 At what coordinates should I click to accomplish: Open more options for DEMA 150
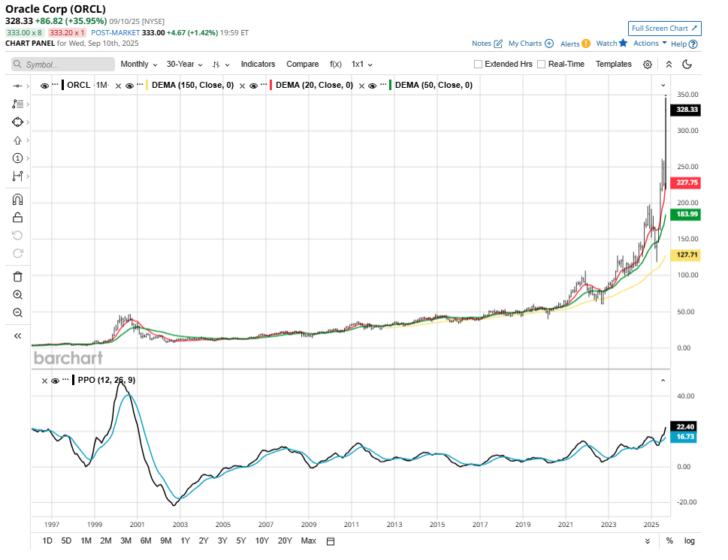140,84
